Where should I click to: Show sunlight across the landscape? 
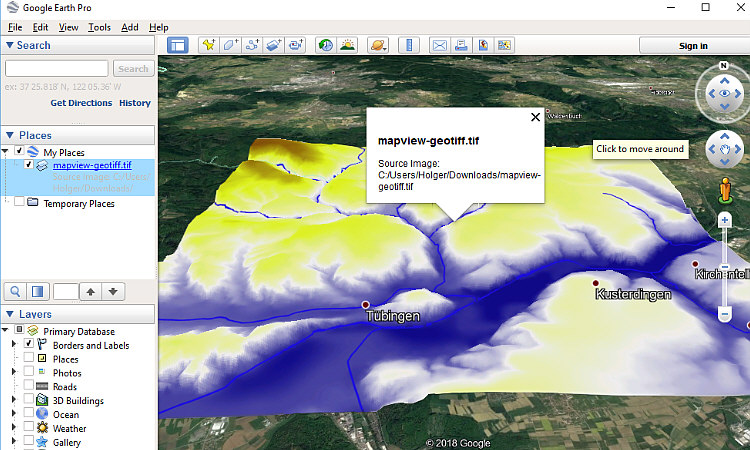coord(347,45)
